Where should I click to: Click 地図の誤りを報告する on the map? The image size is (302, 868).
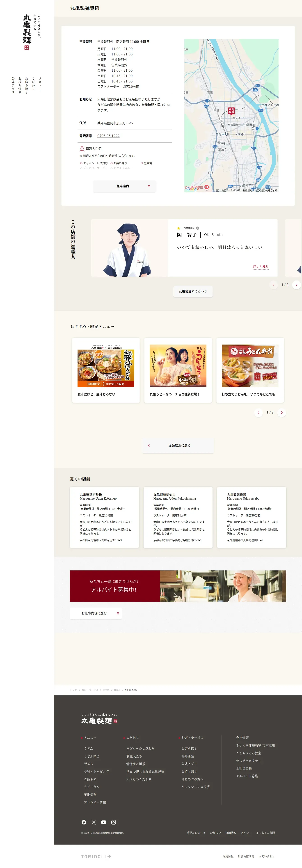[x=266, y=190]
